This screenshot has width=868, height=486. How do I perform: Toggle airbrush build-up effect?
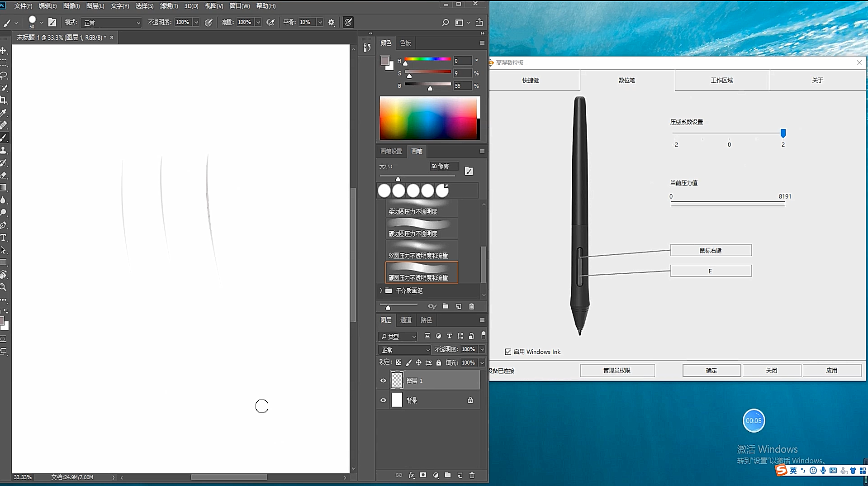tap(270, 22)
